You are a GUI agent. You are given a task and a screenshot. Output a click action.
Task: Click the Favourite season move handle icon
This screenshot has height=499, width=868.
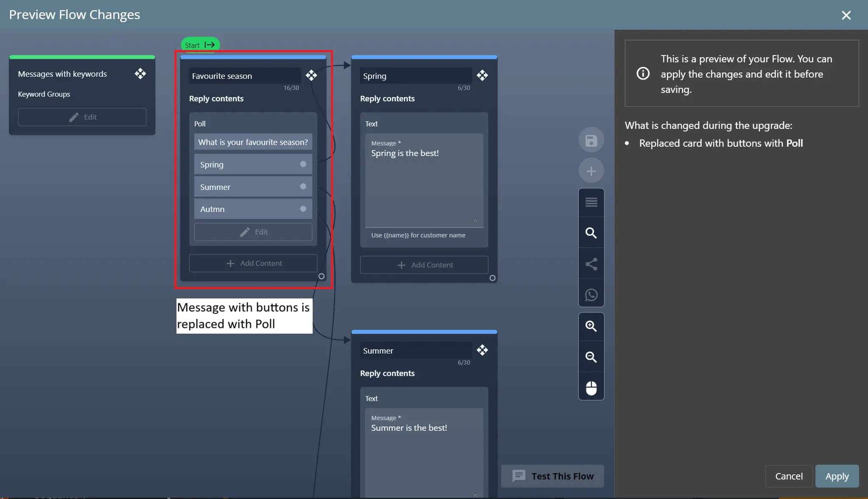[311, 75]
